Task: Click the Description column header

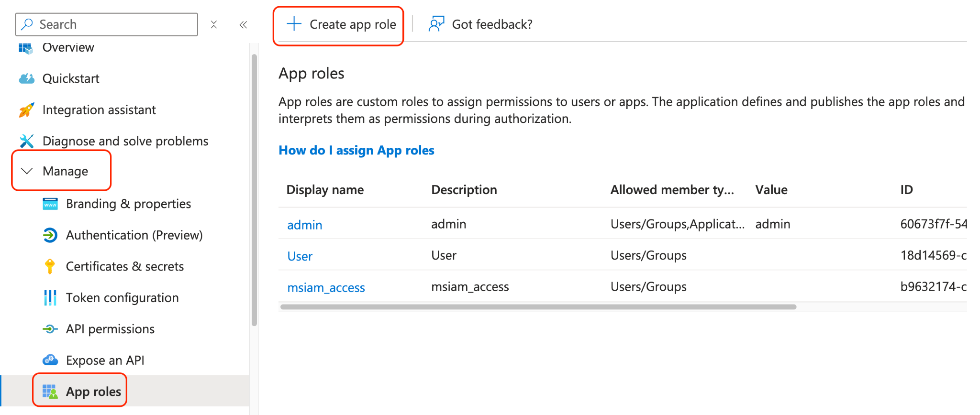Action: pyautogui.click(x=464, y=190)
